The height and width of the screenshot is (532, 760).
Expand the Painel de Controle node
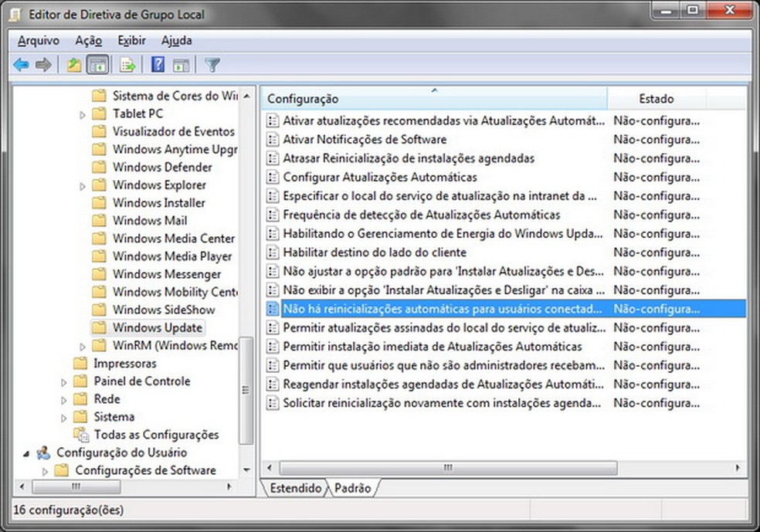(65, 381)
